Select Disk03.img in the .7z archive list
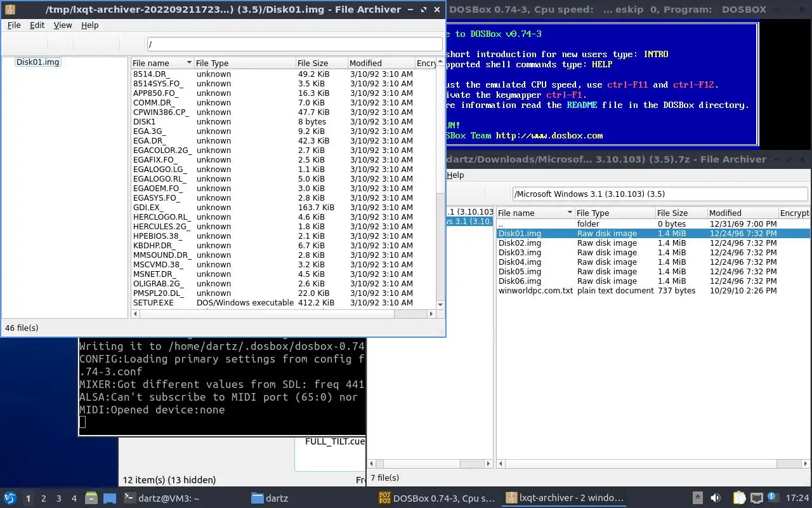The height and width of the screenshot is (508, 812). tap(653, 253)
